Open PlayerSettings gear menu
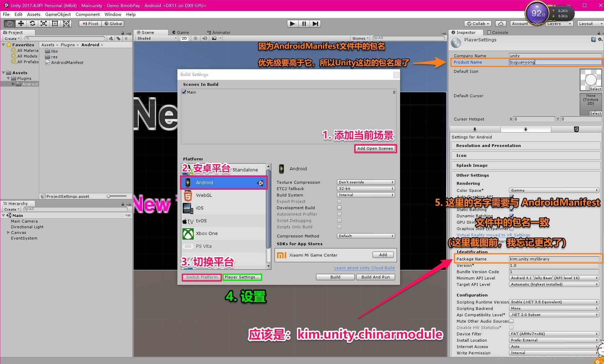This screenshot has height=364, width=604. coord(600,40)
